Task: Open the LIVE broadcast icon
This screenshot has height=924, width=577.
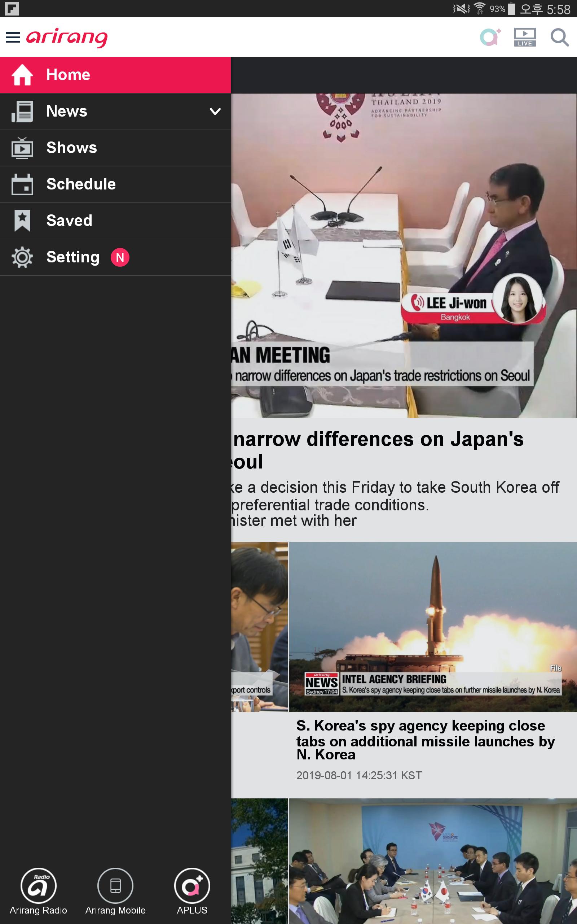Action: 525,37
